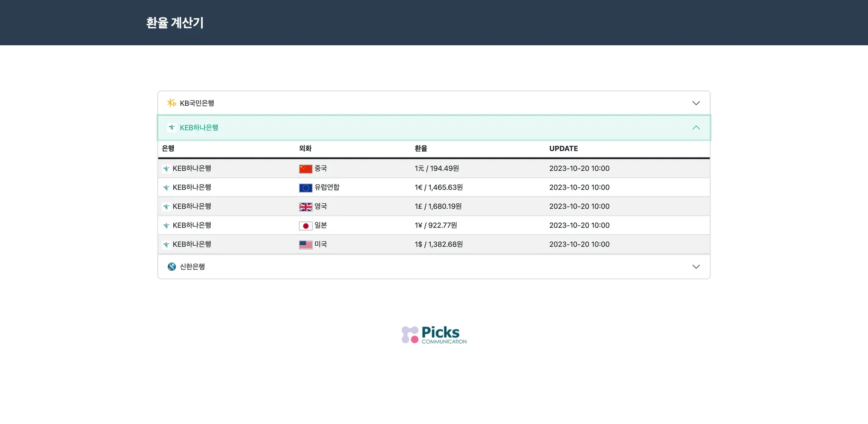Viewport: 868px width, 424px height.
Task: Click the bank logo in the 유럽연합 row
Action: click(x=166, y=188)
